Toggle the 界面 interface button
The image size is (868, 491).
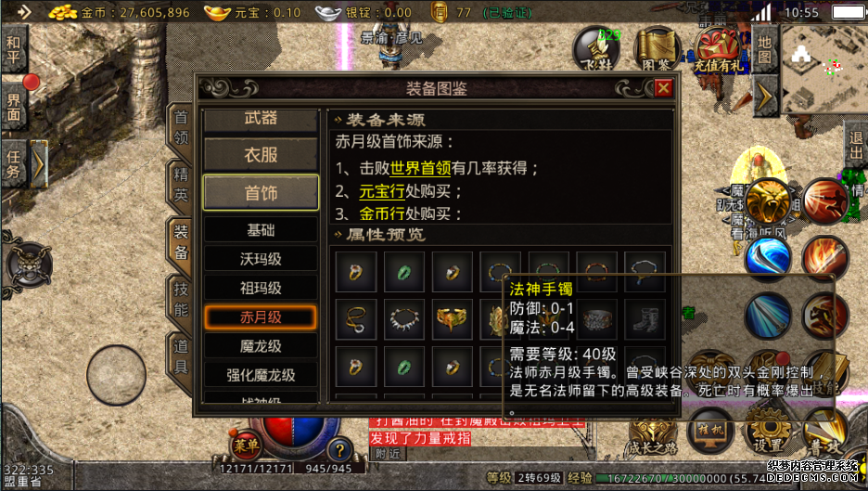pyautogui.click(x=14, y=107)
